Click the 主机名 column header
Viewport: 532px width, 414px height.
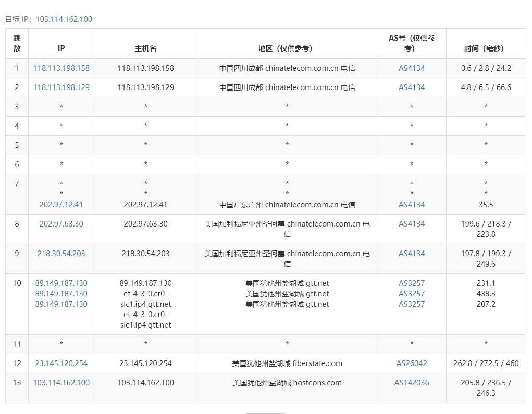[145, 48]
